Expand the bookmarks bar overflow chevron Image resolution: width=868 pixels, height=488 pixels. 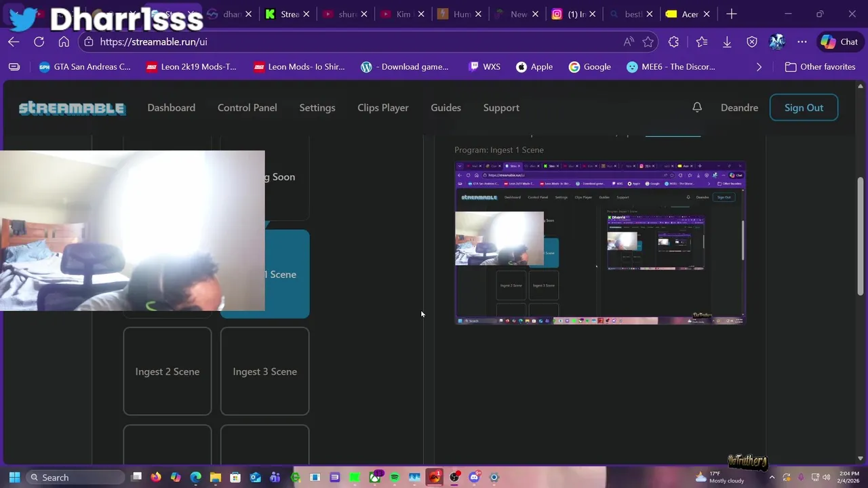pyautogui.click(x=759, y=67)
